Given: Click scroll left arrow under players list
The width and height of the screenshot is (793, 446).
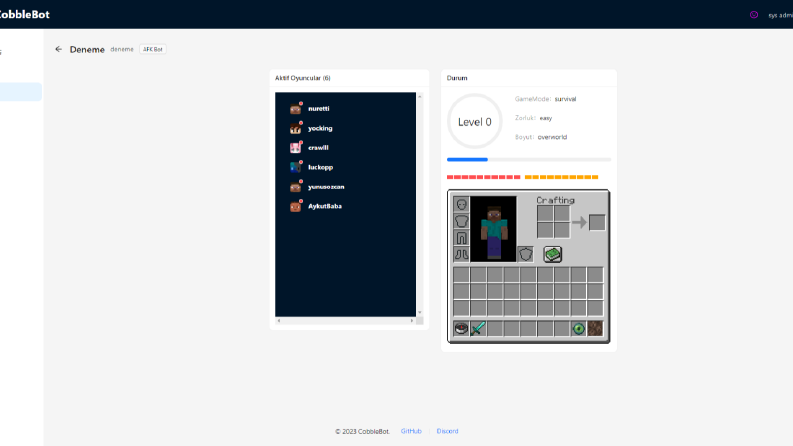Looking at the screenshot, I should pyautogui.click(x=279, y=321).
